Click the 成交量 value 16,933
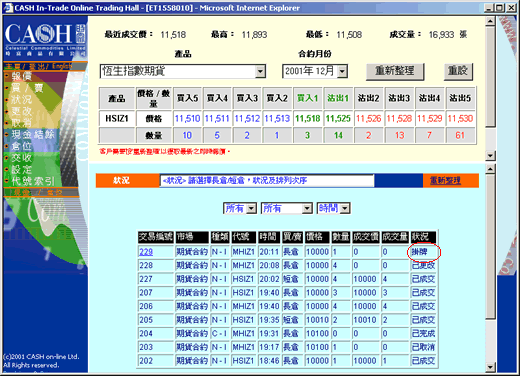520x376 pixels. 441,35
